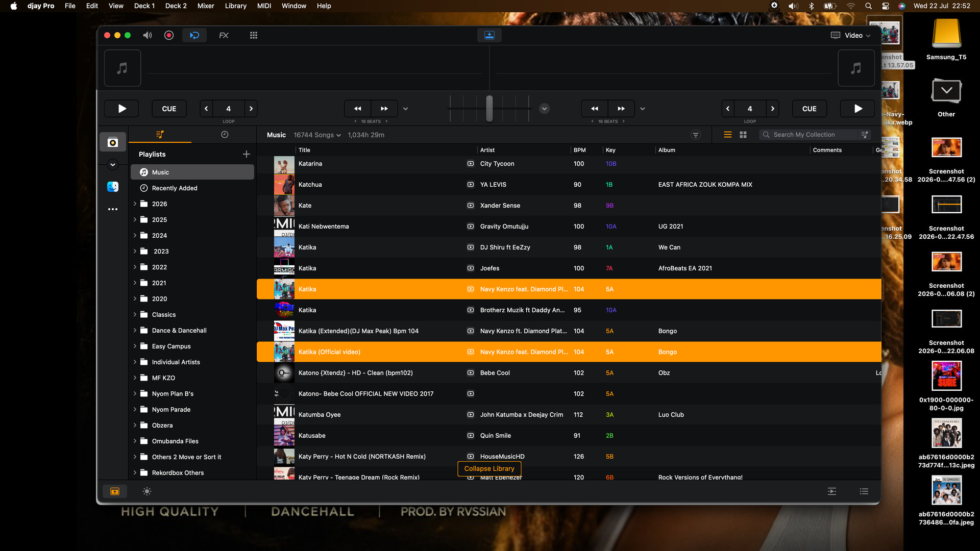The height and width of the screenshot is (551, 980).
Task: Open the track list panel icon at bottom right
Action: (864, 491)
